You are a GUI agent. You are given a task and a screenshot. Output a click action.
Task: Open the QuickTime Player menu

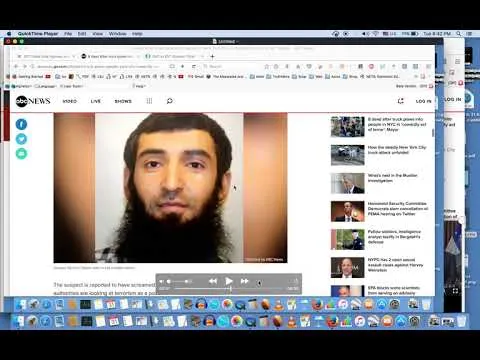(38, 34)
